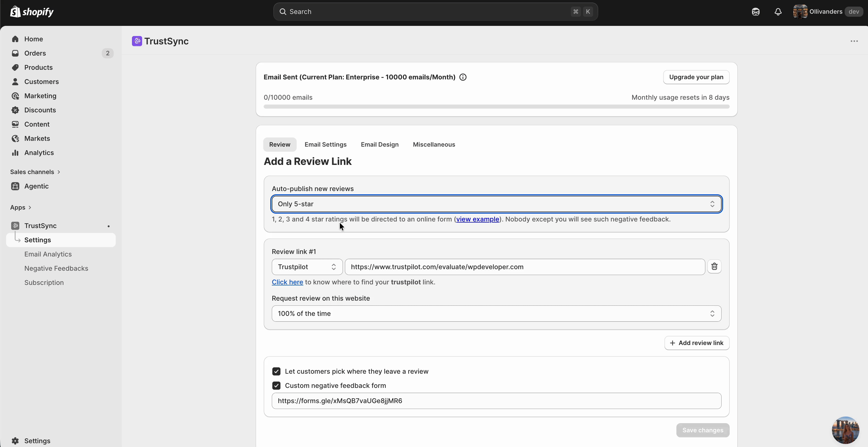Click the Orders count badge showing 2

pyautogui.click(x=108, y=53)
